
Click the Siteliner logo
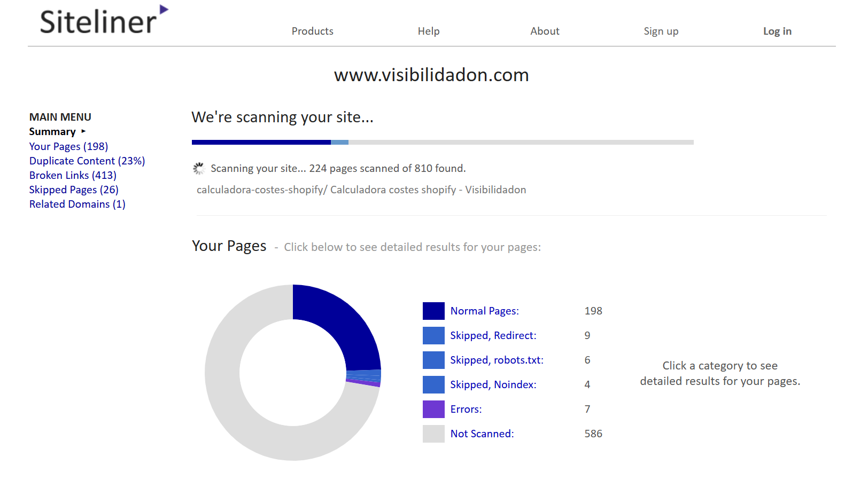click(x=104, y=20)
